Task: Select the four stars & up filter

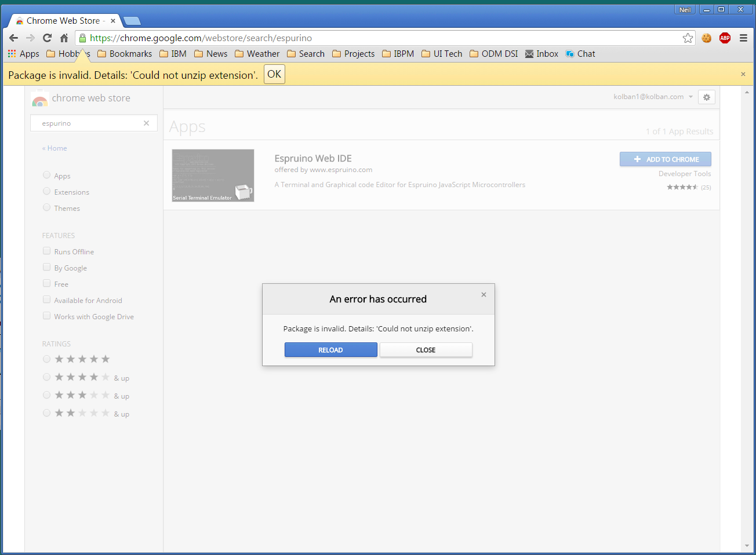Action: tap(47, 377)
